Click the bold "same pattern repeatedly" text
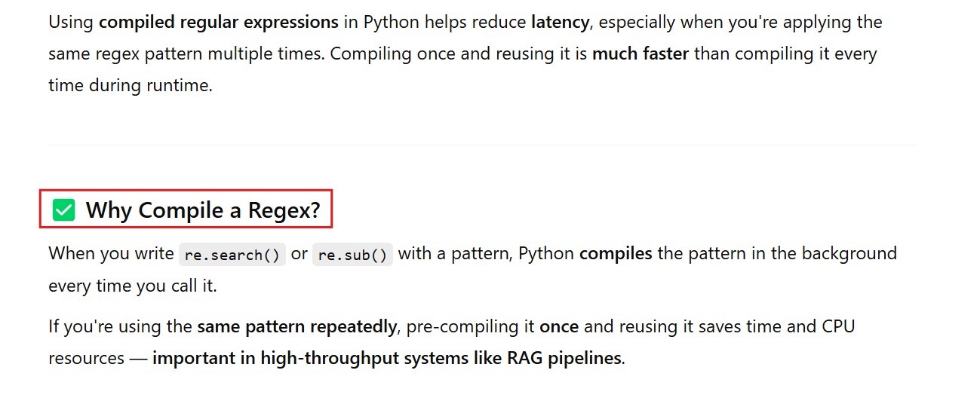Image resolution: width=980 pixels, height=413 pixels. [x=296, y=326]
